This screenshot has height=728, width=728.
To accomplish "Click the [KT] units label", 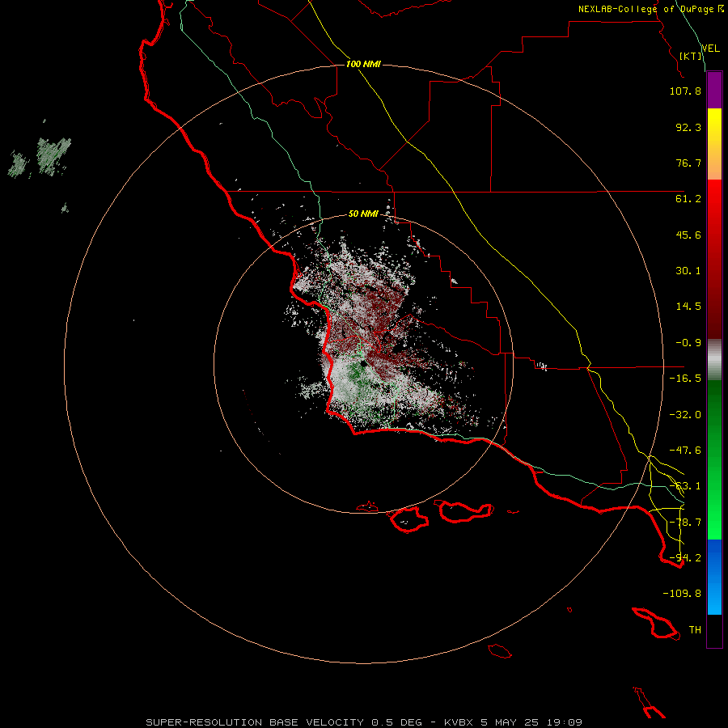I will (691, 56).
